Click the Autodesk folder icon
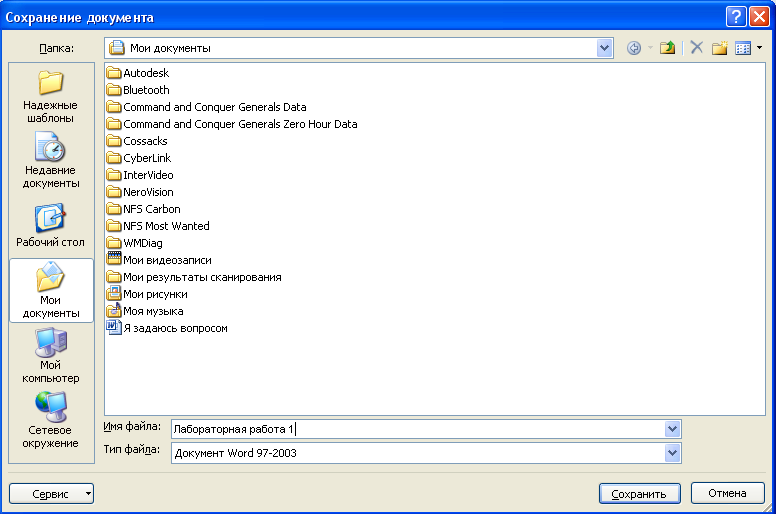 coord(114,73)
